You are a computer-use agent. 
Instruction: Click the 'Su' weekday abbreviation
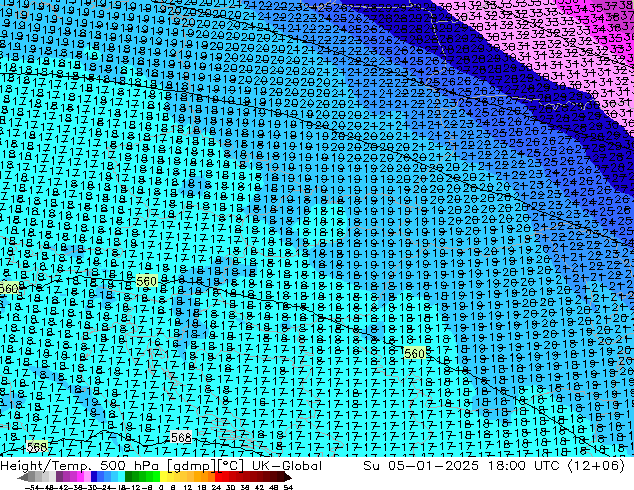371,466
